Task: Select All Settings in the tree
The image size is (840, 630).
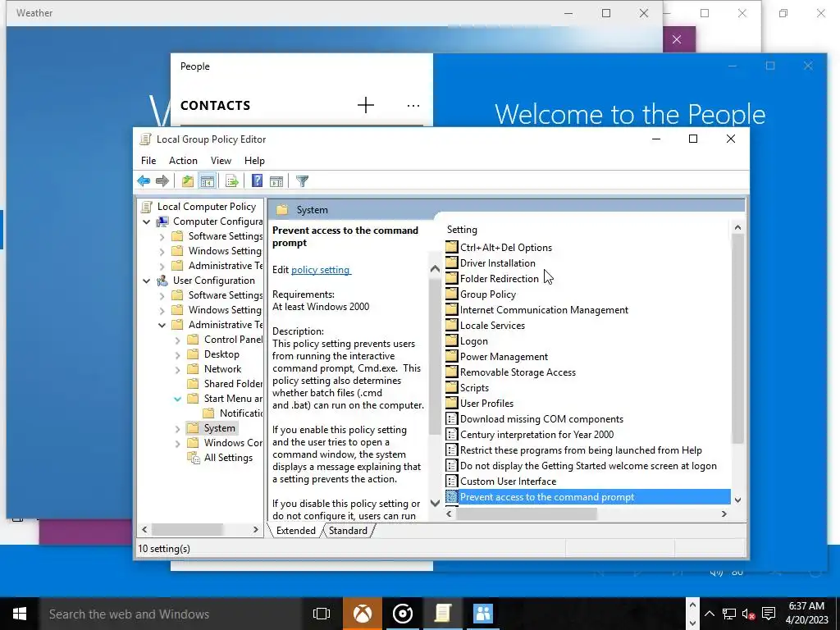Action: click(228, 458)
